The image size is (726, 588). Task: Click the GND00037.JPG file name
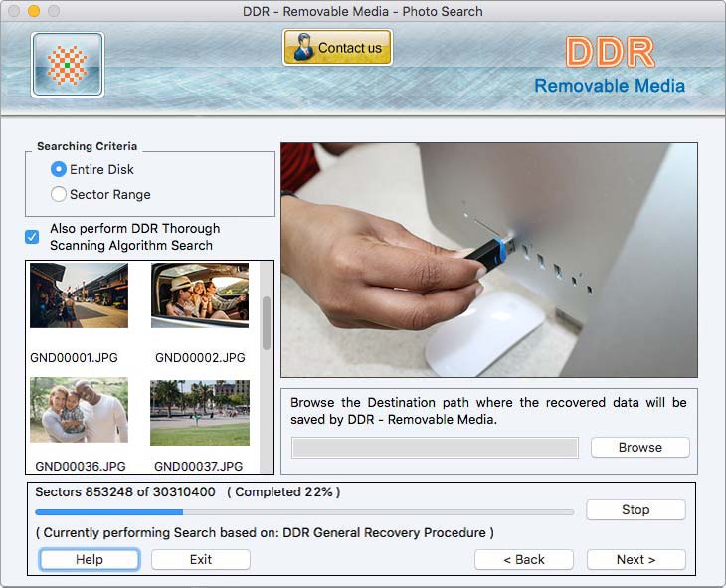click(x=199, y=467)
